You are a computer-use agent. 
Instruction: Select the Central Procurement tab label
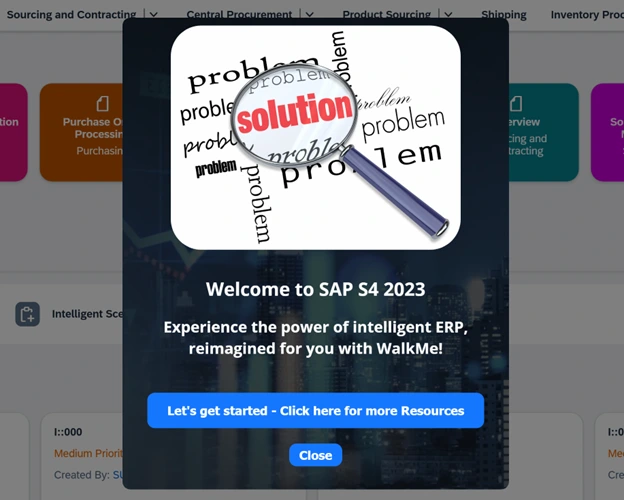pos(239,15)
